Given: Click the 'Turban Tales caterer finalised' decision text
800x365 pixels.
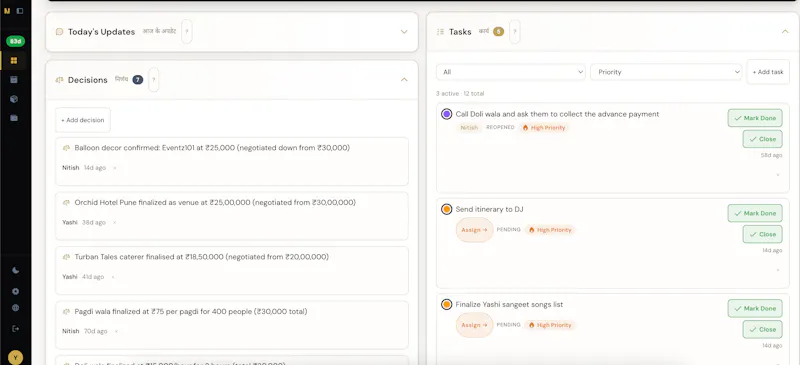Looking at the screenshot, I should click(202, 257).
